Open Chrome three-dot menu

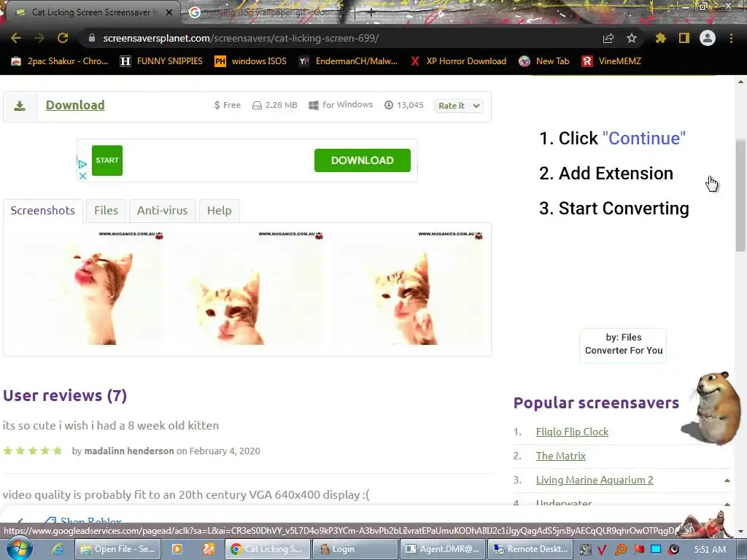(x=731, y=38)
